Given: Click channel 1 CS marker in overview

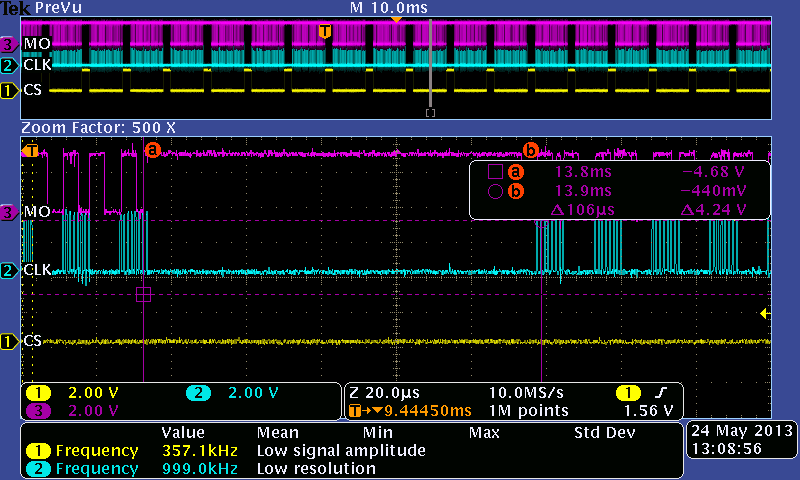Looking at the screenshot, I should pos(8,91).
